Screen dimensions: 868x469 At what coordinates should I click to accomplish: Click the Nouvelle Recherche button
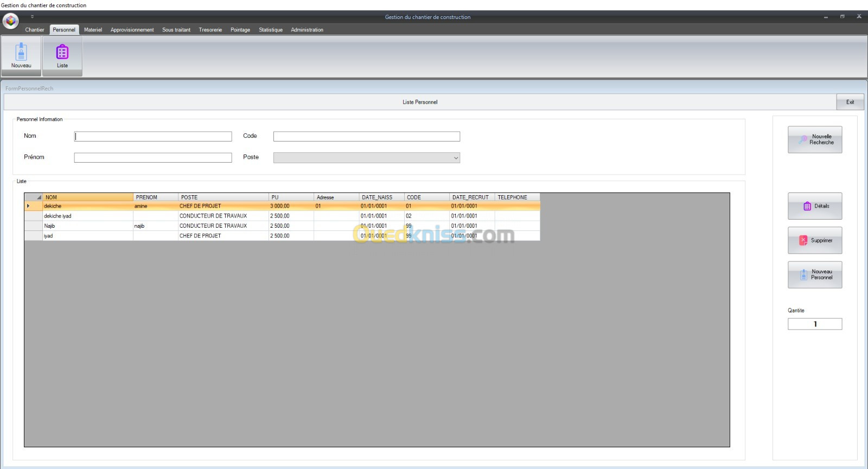click(x=815, y=140)
